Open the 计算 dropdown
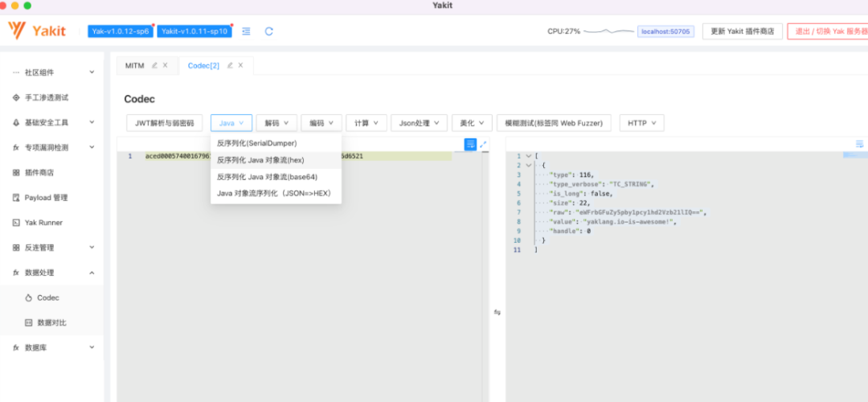Screen dimensions: 868x402 coord(366,123)
